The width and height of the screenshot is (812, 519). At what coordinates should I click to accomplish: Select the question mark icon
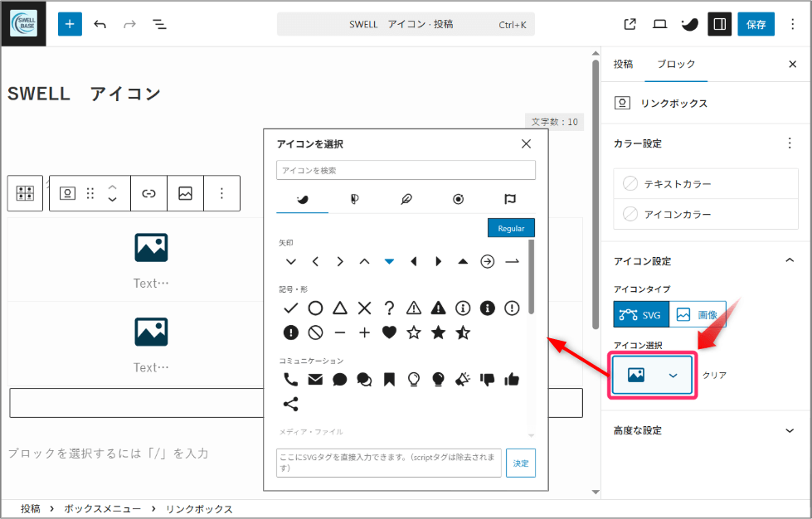390,308
